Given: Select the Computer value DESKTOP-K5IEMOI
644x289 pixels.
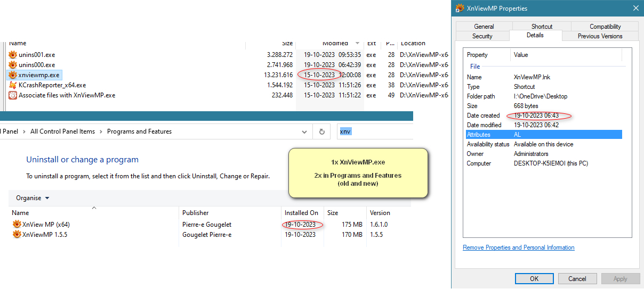Looking at the screenshot, I should point(551,163).
